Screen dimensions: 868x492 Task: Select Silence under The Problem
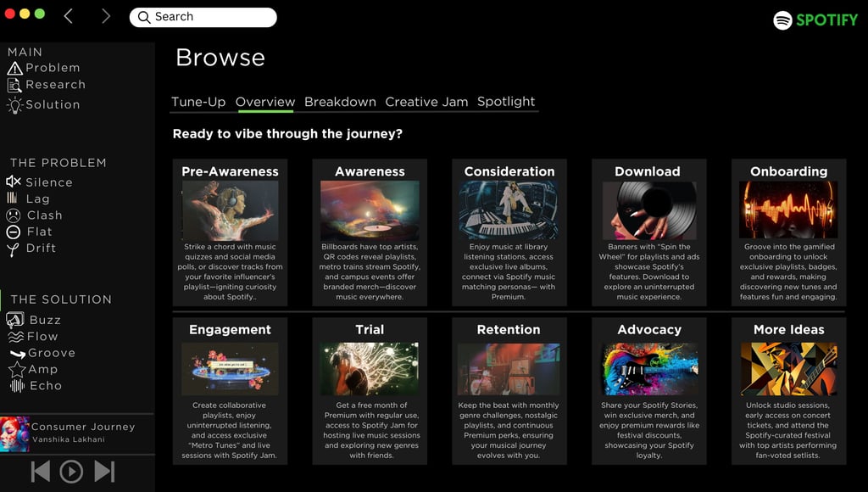click(x=48, y=182)
